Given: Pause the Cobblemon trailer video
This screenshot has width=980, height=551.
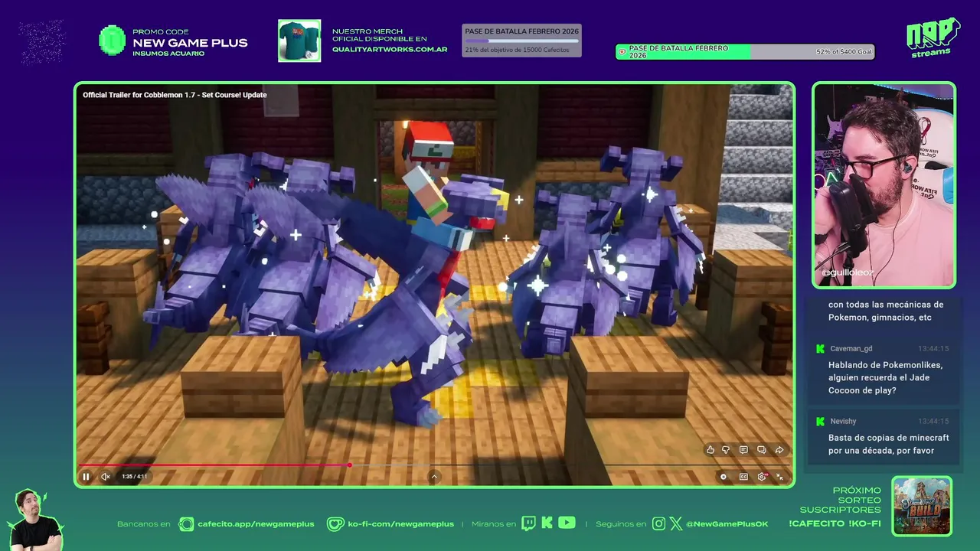Looking at the screenshot, I should click(86, 477).
